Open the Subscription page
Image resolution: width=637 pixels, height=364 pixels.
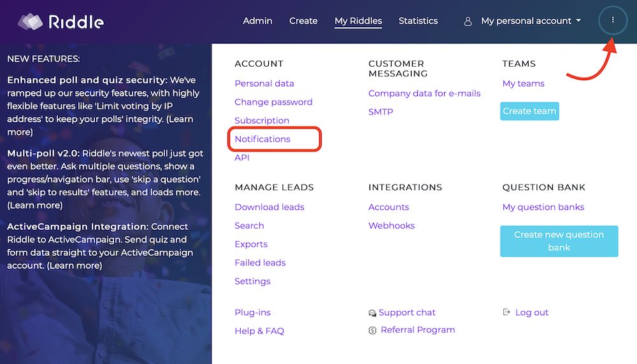pos(262,120)
